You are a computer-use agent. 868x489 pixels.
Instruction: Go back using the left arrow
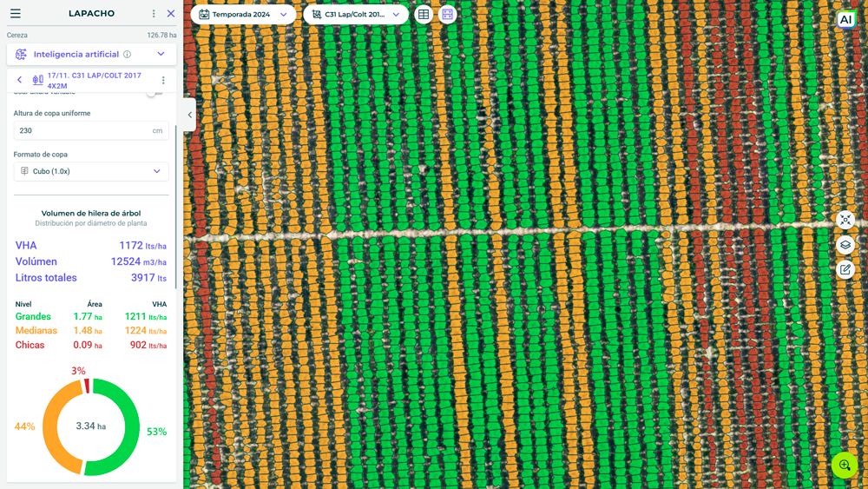pyautogui.click(x=20, y=80)
